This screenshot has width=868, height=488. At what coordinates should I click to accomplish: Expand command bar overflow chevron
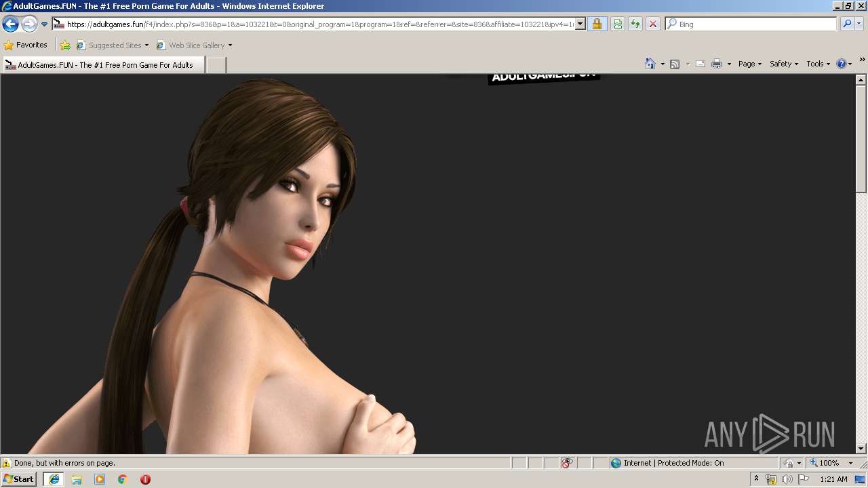(x=862, y=60)
